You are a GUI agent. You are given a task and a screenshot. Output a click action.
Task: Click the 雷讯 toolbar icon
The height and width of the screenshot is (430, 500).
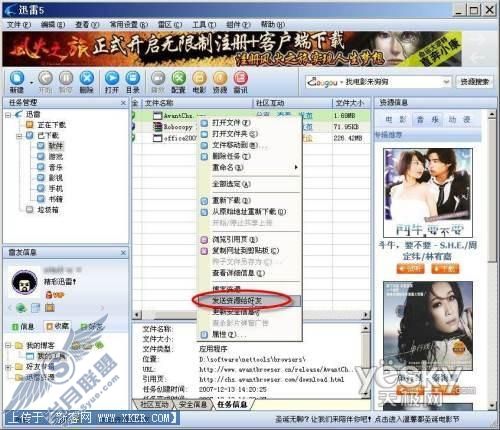pyautogui.click(x=240, y=81)
